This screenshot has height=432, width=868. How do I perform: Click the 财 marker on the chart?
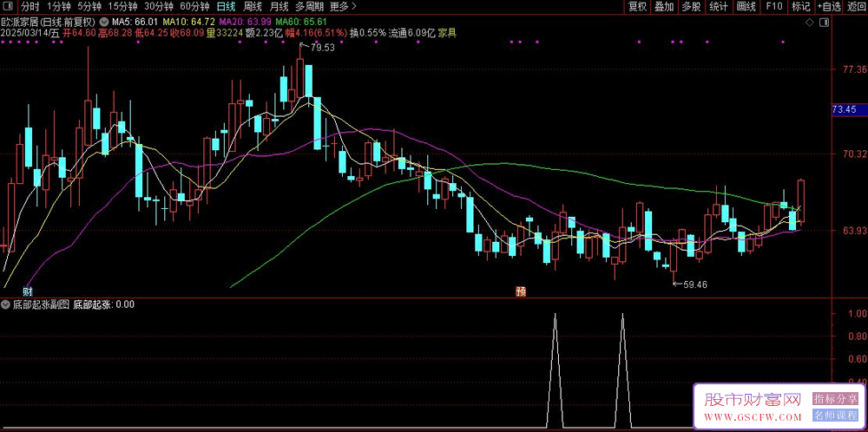pyautogui.click(x=28, y=291)
